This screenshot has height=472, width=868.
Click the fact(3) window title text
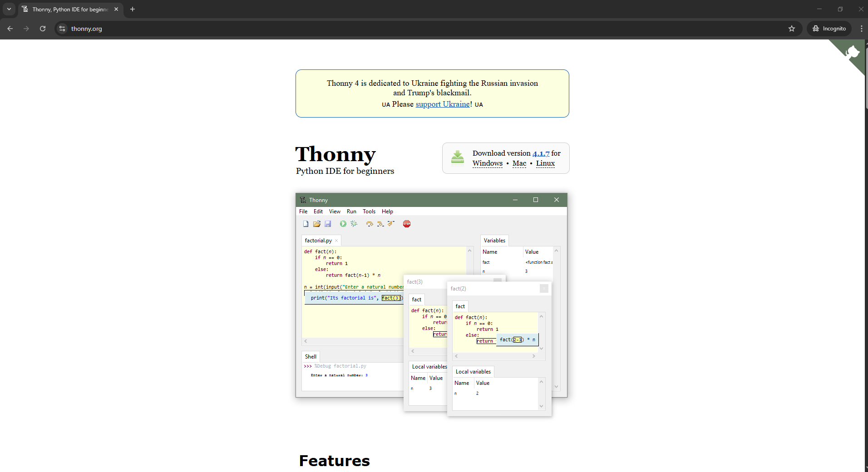414,282
